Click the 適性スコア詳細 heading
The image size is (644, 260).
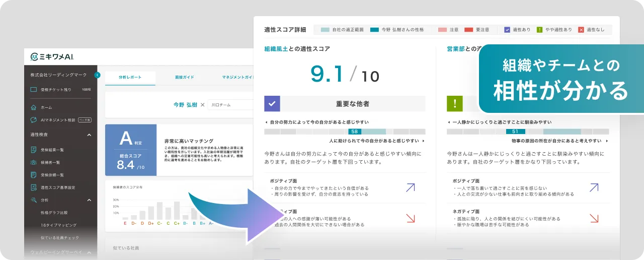(285, 30)
